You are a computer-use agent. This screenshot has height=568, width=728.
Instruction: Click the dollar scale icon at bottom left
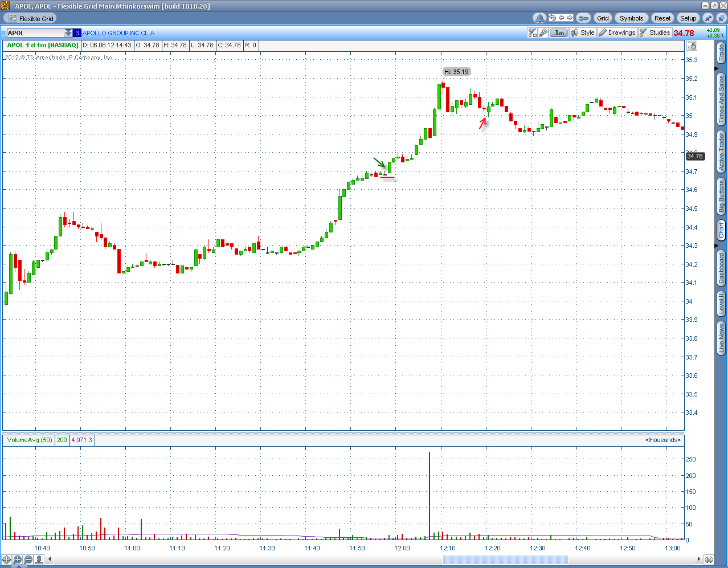click(x=39, y=559)
